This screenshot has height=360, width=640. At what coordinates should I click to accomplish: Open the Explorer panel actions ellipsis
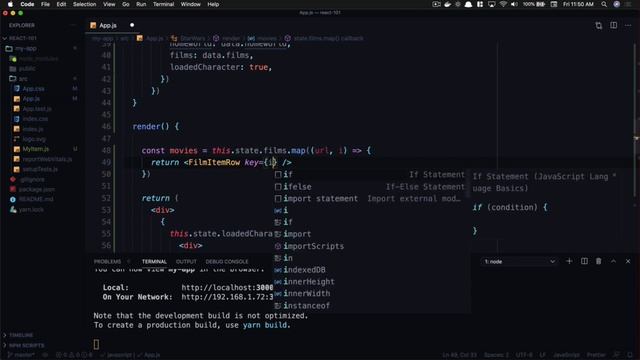pos(74,25)
